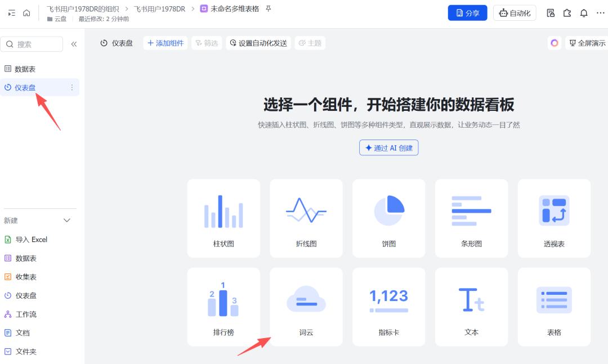This screenshot has width=608, height=364.
Task: Click the 通过 AI 创建 button
Action: tap(388, 147)
